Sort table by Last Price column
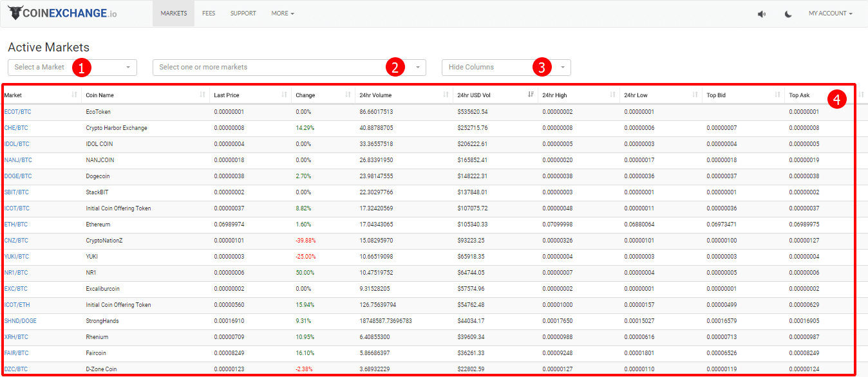The width and height of the screenshot is (868, 377). 250,95
